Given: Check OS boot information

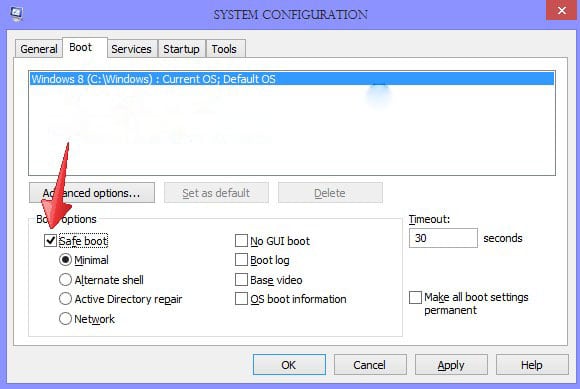Looking at the screenshot, I should (241, 299).
